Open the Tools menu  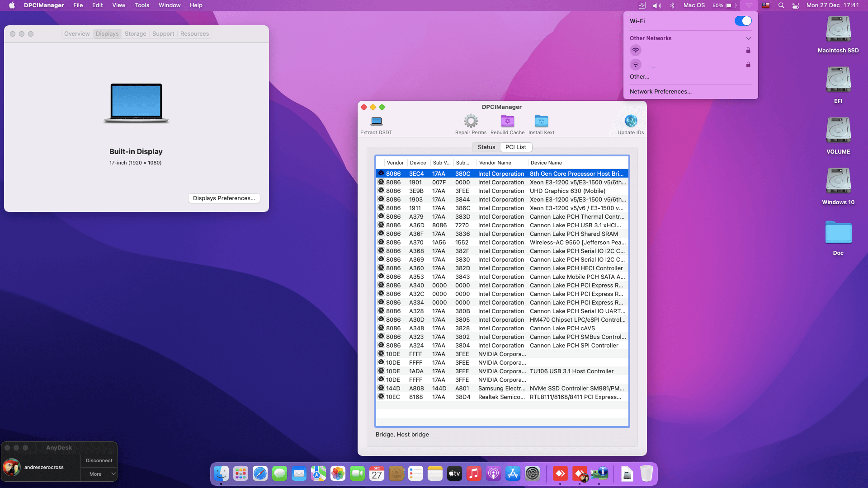(142, 5)
